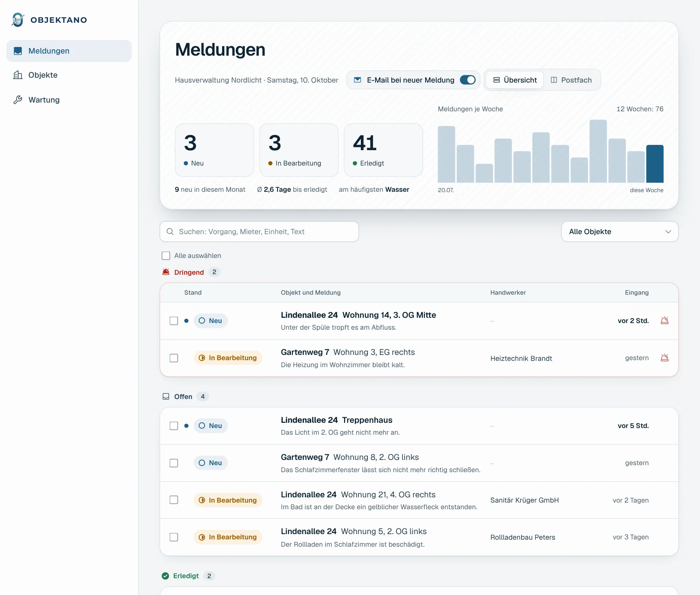Open Gartenweg 7 Wohnung 8 report title
700x595 pixels.
[x=350, y=457]
